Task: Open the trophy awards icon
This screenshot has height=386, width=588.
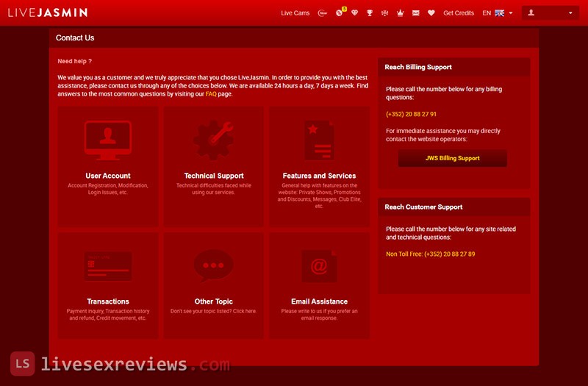Action: (370, 13)
